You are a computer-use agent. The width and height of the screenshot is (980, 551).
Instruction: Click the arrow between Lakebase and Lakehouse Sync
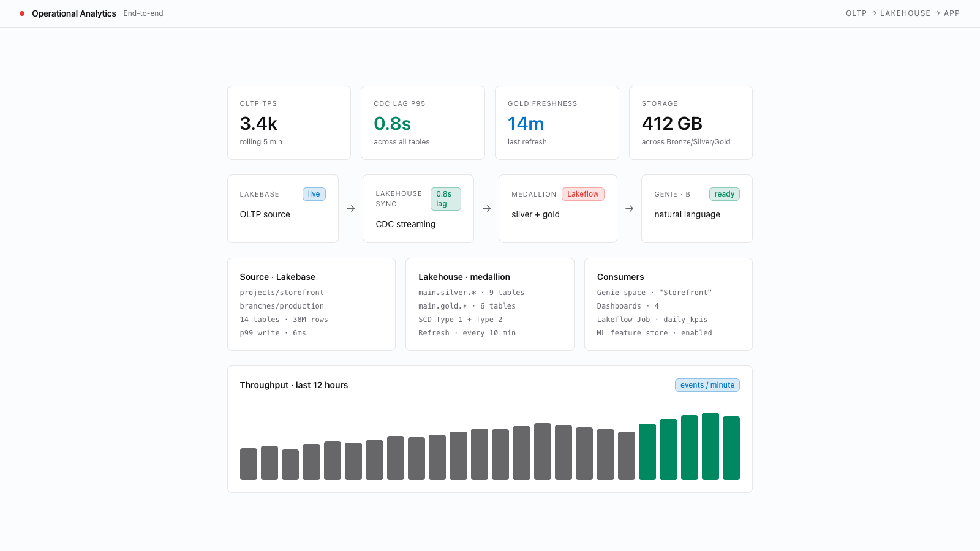pyautogui.click(x=351, y=209)
